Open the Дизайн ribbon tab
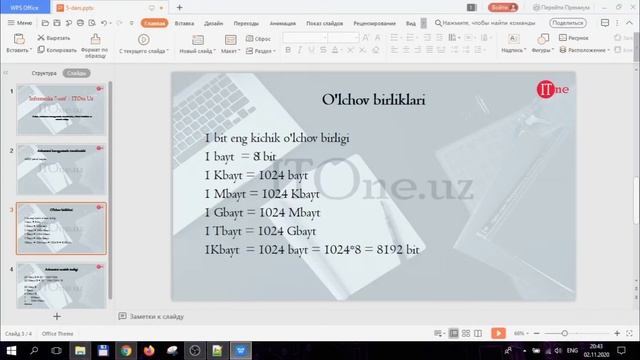The image size is (640, 360). pyautogui.click(x=213, y=23)
